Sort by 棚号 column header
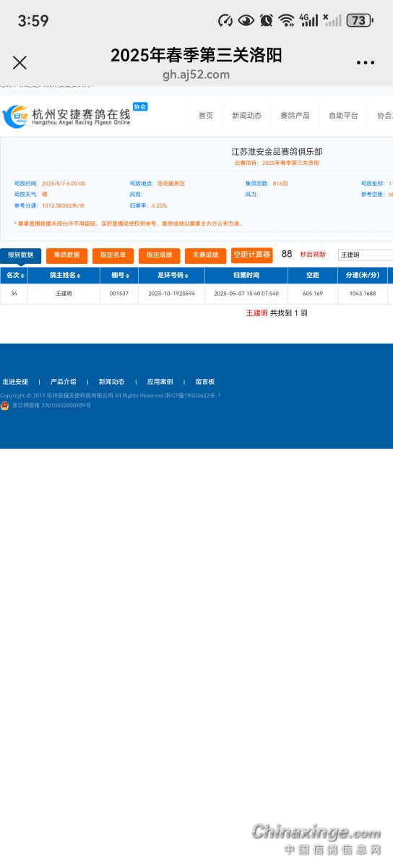 click(119, 276)
